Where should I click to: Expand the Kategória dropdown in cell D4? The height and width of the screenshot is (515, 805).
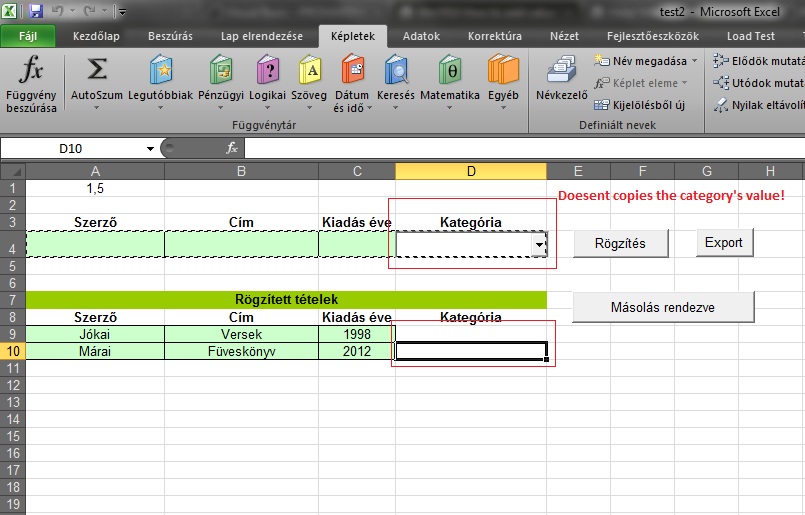click(539, 244)
